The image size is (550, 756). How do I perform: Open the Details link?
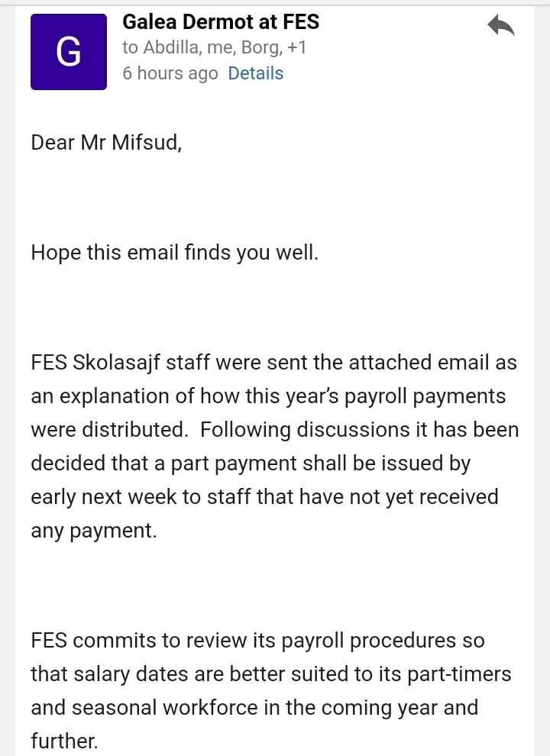[x=255, y=73]
